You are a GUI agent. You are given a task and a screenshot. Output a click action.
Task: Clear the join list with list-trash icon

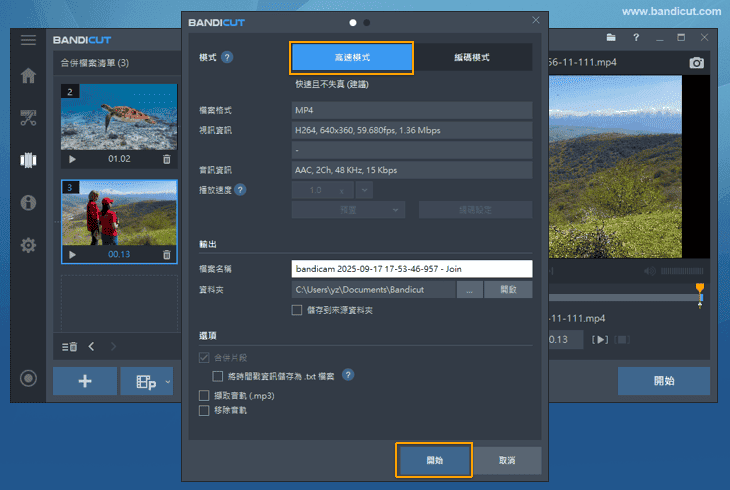tap(69, 347)
